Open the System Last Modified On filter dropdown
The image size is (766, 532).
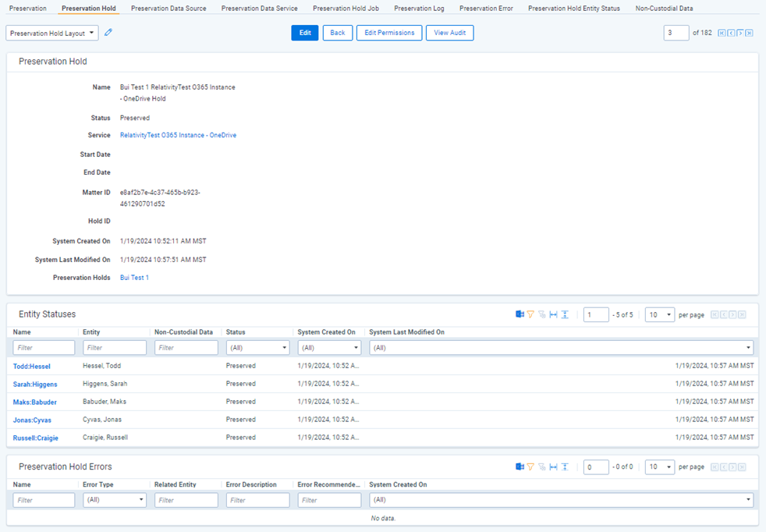562,348
